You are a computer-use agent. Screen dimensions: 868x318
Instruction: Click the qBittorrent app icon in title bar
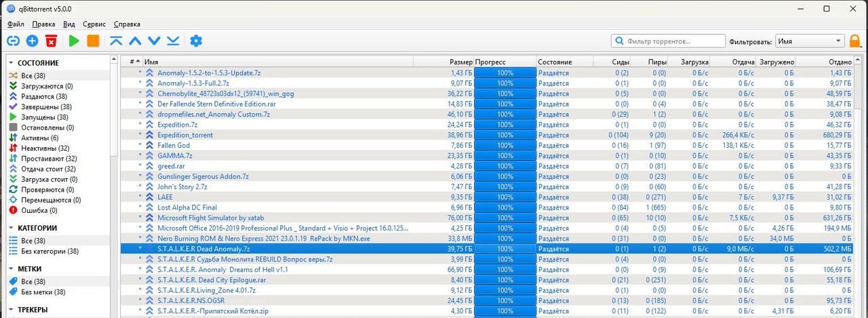pyautogui.click(x=12, y=9)
